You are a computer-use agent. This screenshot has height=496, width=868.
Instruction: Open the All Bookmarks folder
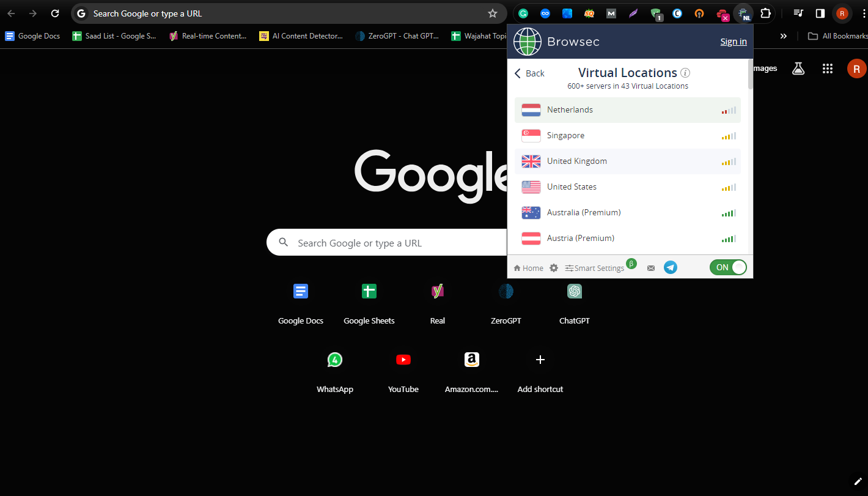837,36
